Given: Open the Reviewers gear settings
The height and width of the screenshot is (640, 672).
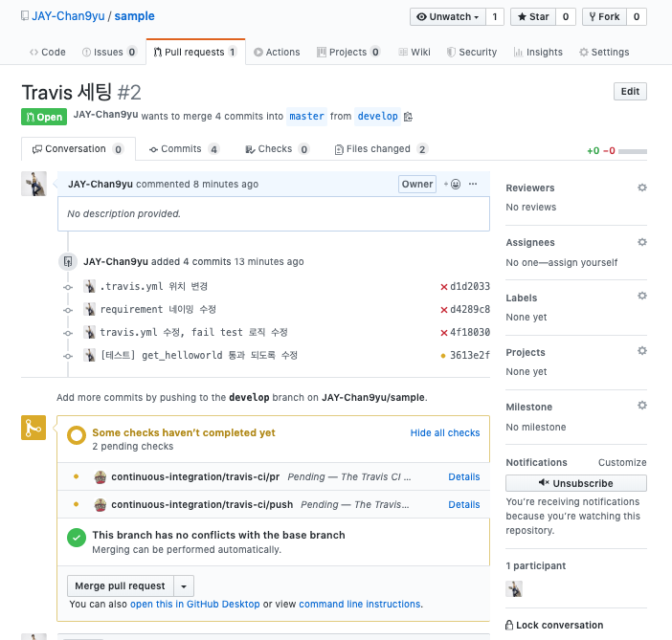Looking at the screenshot, I should click(641, 188).
